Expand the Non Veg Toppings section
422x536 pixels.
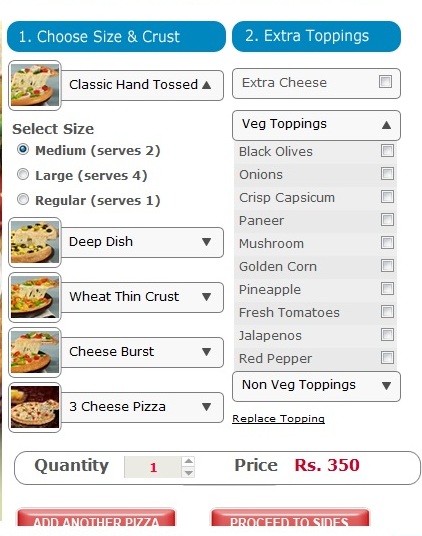pos(316,386)
